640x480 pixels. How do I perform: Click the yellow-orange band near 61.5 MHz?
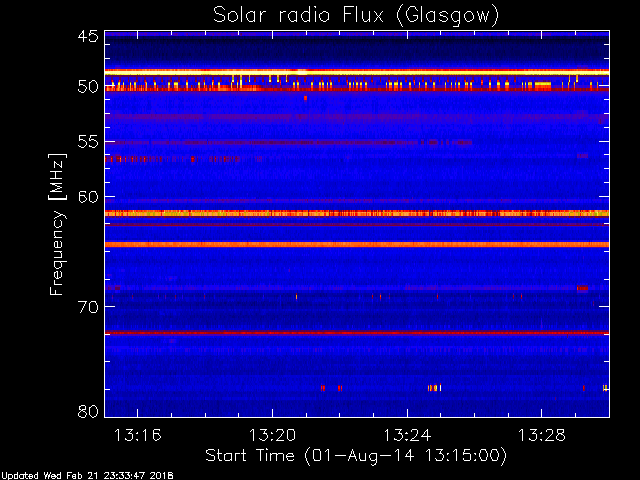click(357, 213)
